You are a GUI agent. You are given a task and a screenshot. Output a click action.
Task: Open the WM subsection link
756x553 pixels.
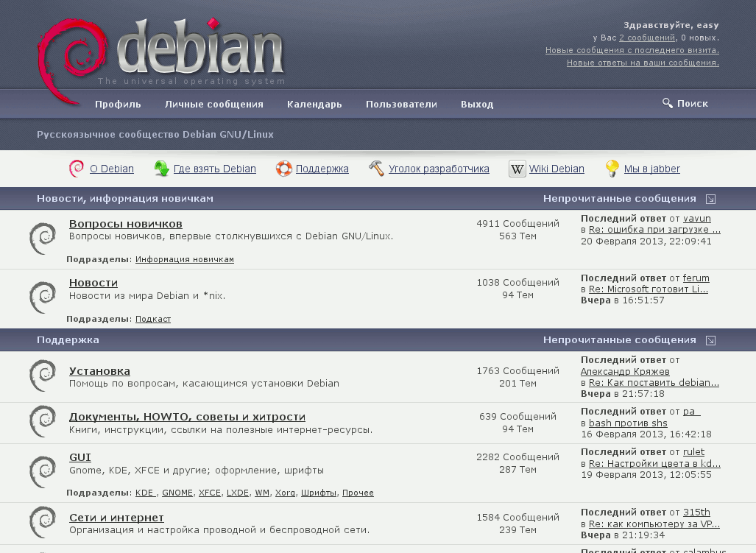(262, 493)
